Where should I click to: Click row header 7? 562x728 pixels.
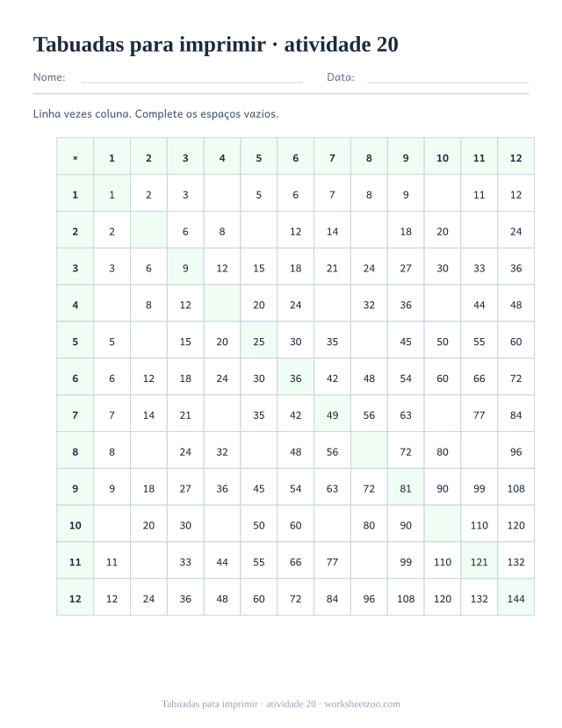click(x=76, y=414)
